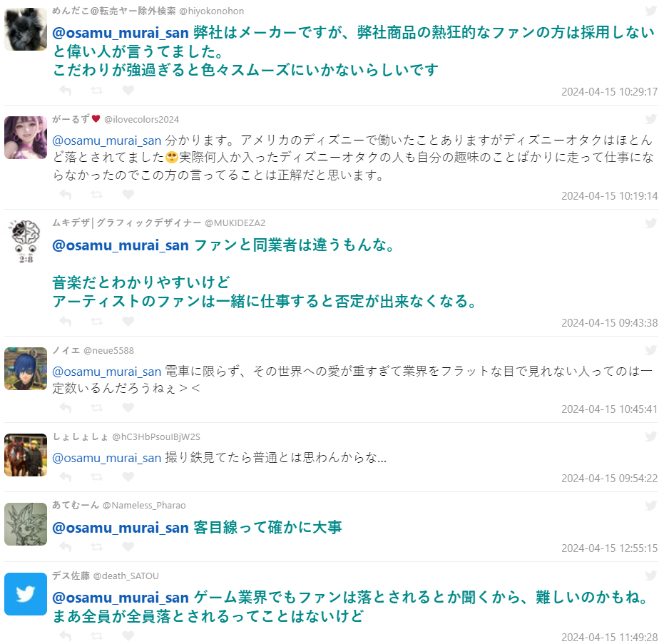Viewport: 664px width, 644px height.
Task: Open デス佐藤 default Twitter bird avatar
Action: coord(26,594)
